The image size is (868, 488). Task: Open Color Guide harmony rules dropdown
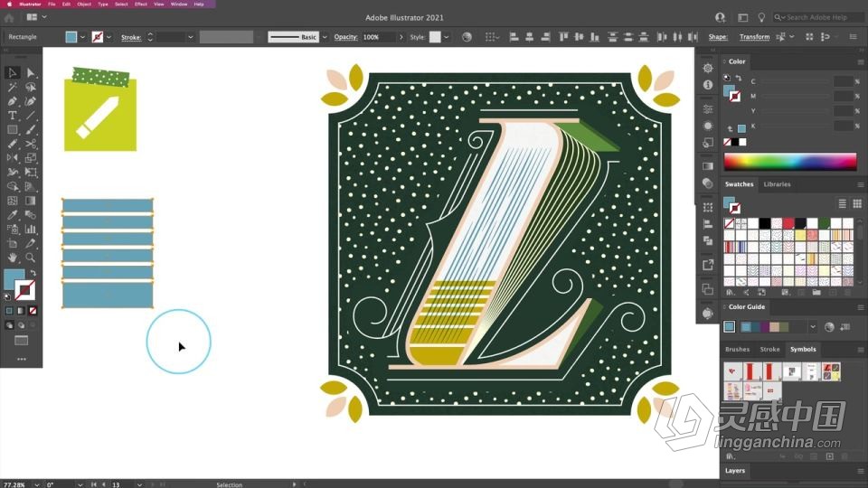tap(812, 327)
